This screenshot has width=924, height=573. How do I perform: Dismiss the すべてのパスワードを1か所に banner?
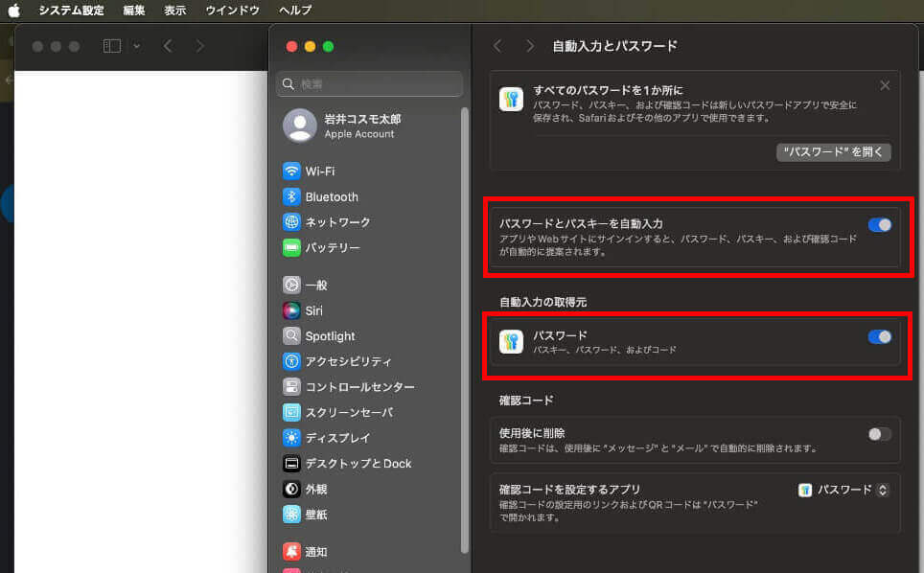(x=885, y=85)
